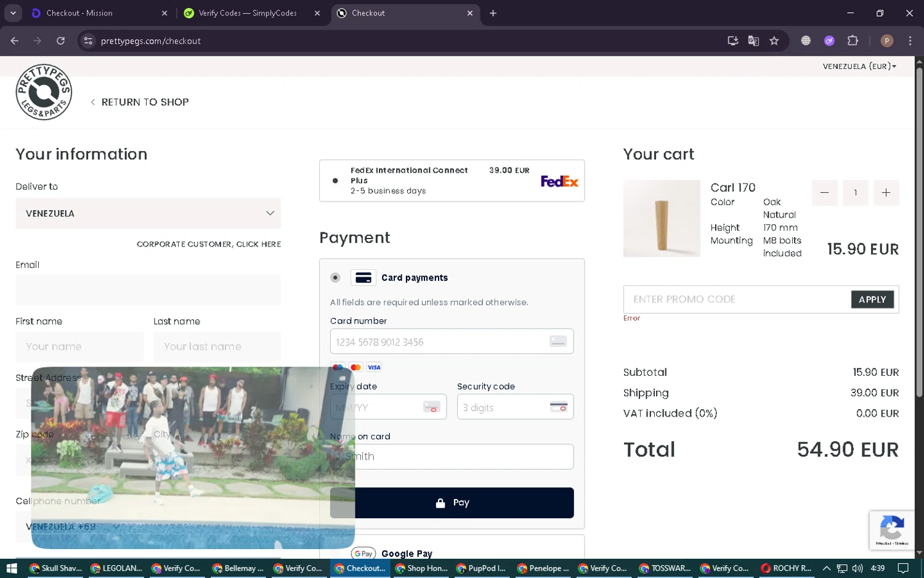924x578 pixels.
Task: Open the Windows Start menu
Action: click(x=12, y=568)
